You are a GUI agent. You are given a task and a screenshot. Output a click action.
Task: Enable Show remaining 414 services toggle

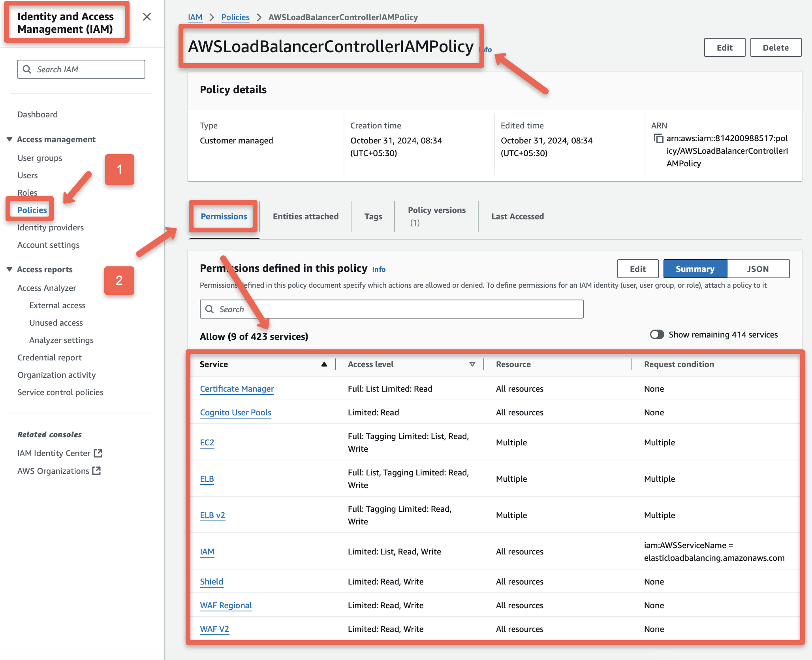coord(657,334)
